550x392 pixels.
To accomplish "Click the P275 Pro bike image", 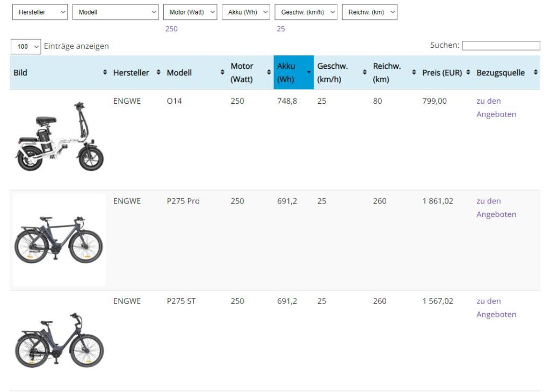I will 59,240.
